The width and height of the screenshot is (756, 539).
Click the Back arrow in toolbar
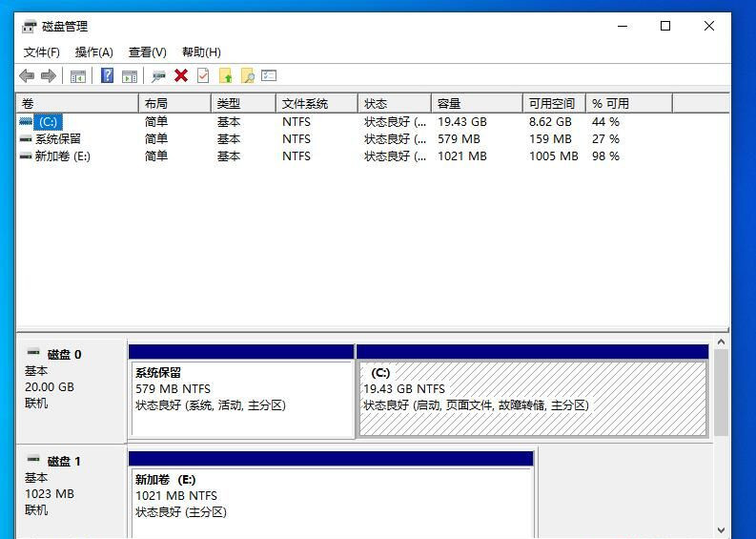tap(27, 76)
